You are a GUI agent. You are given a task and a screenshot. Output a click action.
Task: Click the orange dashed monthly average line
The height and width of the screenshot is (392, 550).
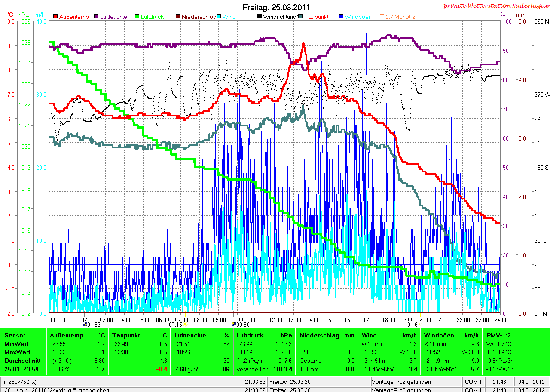[x=275, y=199]
